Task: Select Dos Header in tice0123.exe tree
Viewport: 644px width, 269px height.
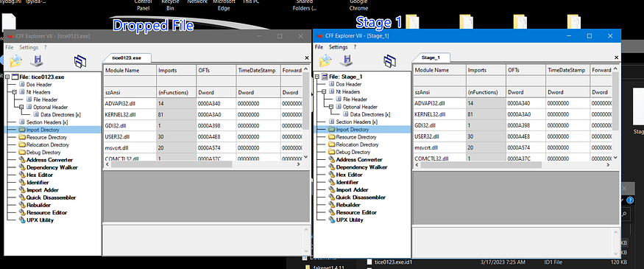Action: click(x=38, y=84)
